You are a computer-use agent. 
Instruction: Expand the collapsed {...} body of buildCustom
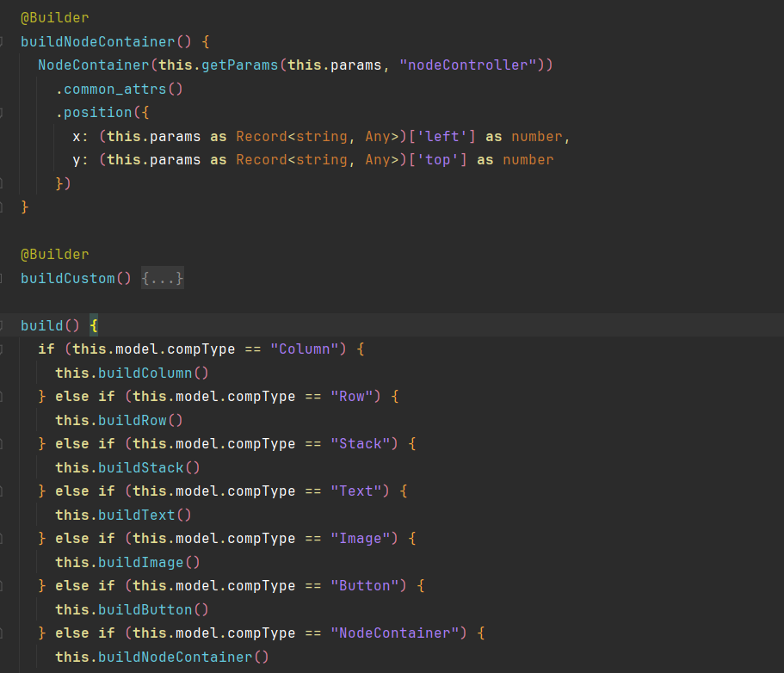162,278
